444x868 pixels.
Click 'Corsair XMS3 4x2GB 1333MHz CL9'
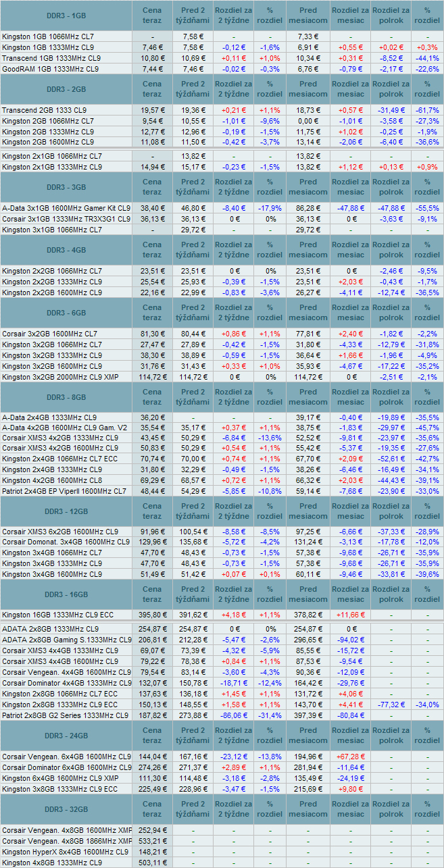click(59, 439)
